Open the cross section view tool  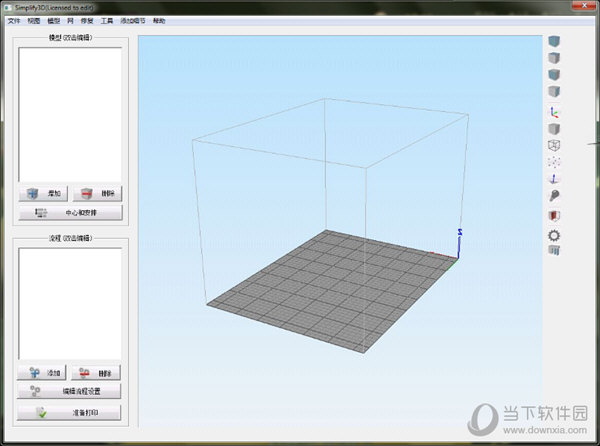click(x=554, y=216)
